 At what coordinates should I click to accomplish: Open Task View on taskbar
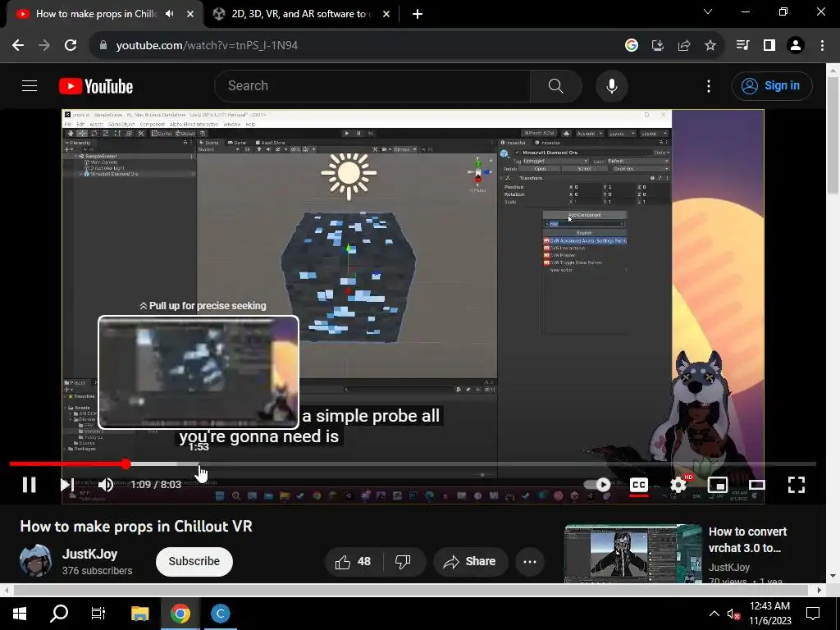[98, 613]
